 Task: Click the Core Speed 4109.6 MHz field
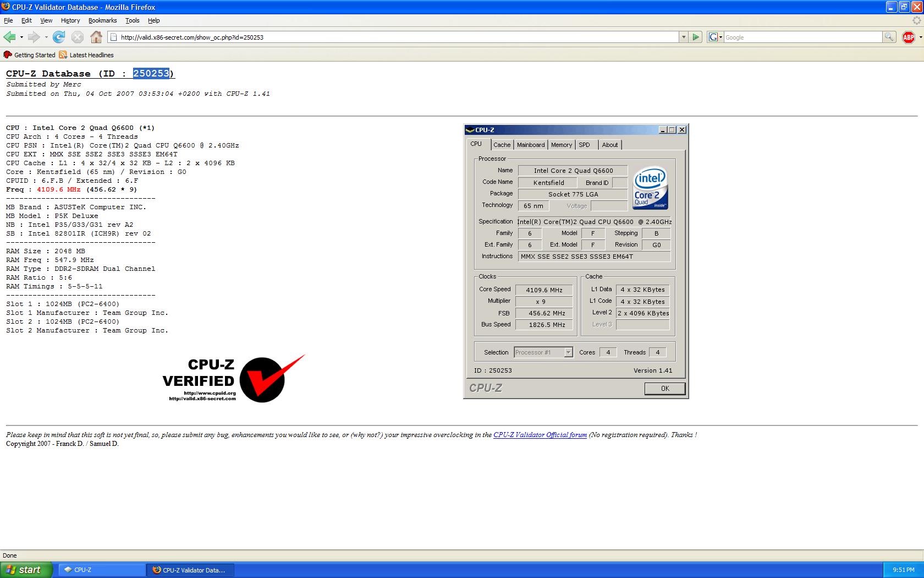pyautogui.click(x=544, y=290)
